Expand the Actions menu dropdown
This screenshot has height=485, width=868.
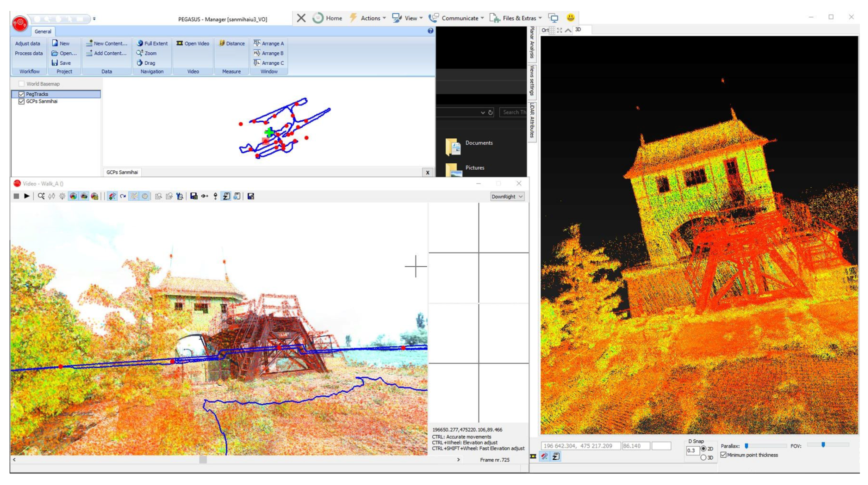[x=370, y=18]
